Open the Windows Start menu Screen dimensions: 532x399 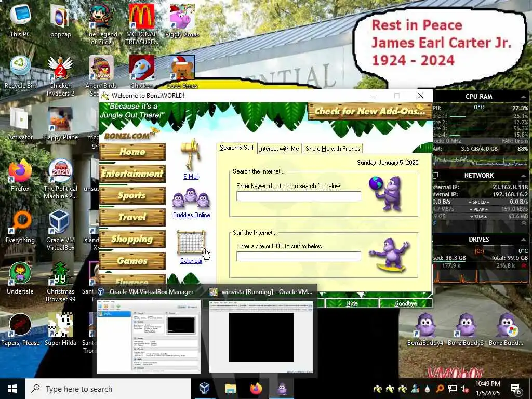tap(12, 389)
